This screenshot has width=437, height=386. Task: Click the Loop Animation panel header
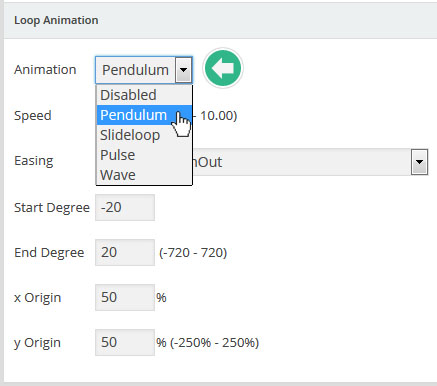click(220, 20)
